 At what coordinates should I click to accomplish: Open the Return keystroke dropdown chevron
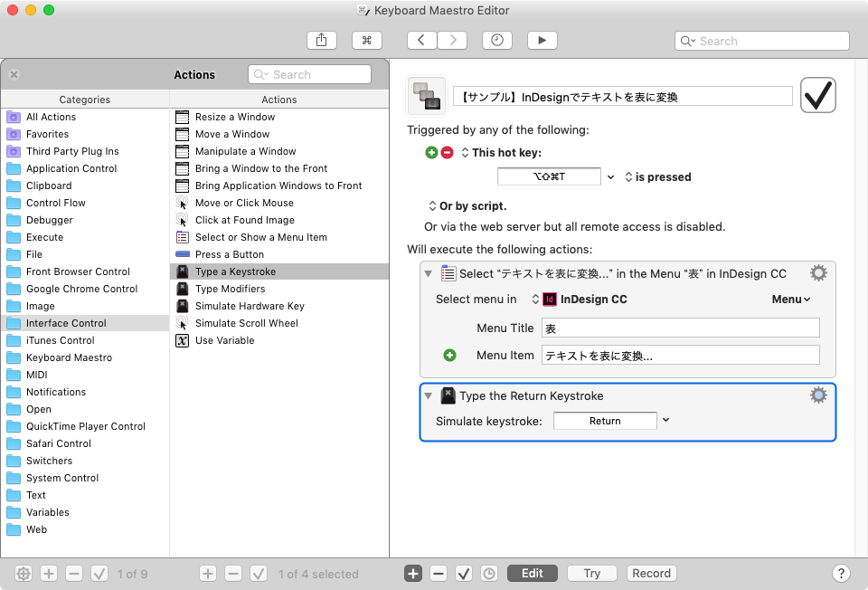click(665, 420)
